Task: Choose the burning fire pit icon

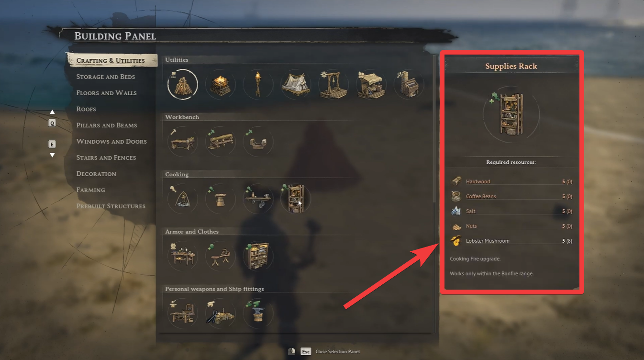Action: point(221,85)
